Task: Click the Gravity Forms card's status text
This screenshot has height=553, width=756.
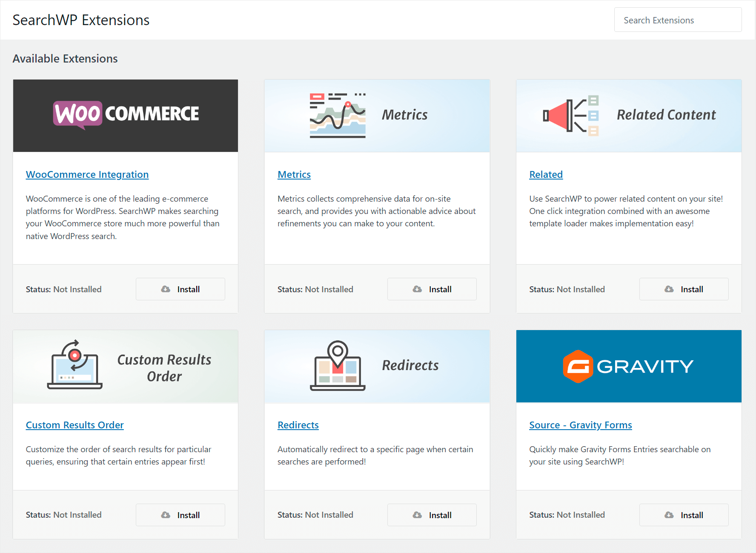Action: click(x=567, y=515)
